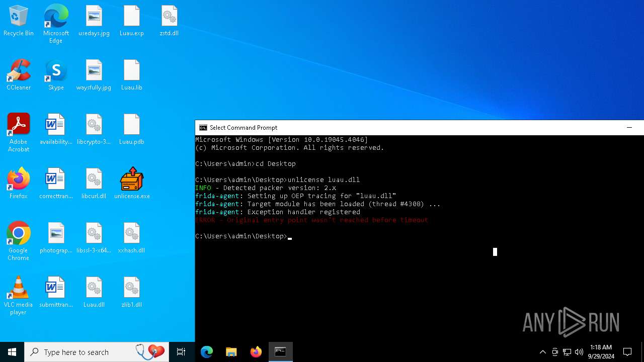The image size is (644, 362).
Task: Open the Skype desktop shortcut
Action: [x=56, y=75]
